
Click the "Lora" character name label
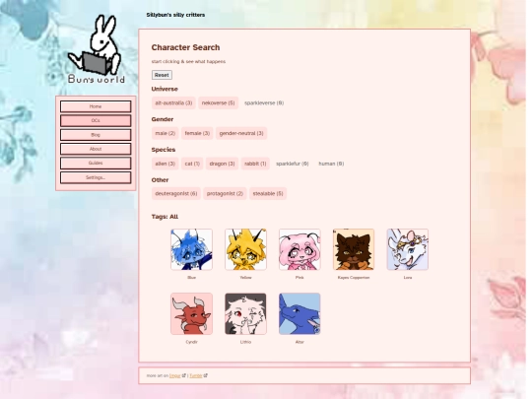coord(408,278)
